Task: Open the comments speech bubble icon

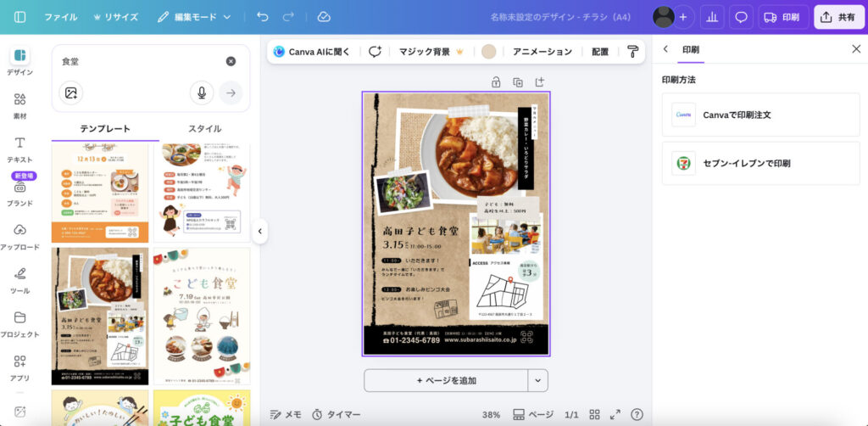Action: point(741,17)
